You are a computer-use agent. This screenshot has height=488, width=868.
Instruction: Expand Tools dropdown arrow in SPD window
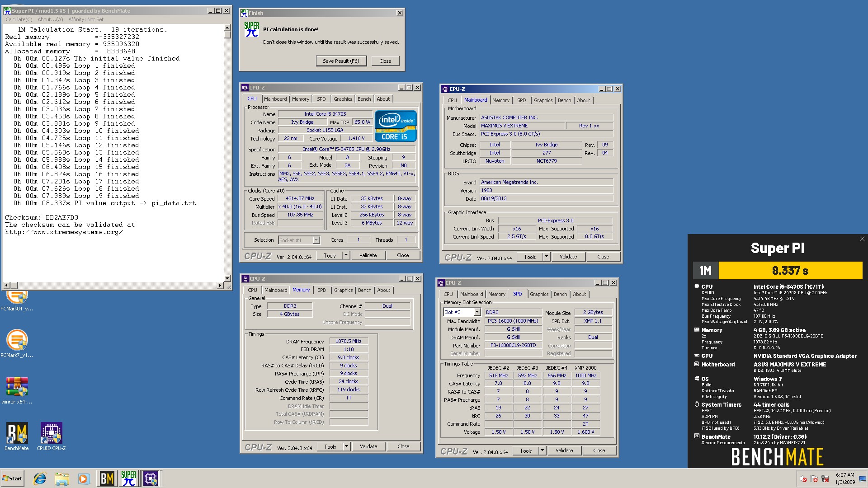point(542,450)
